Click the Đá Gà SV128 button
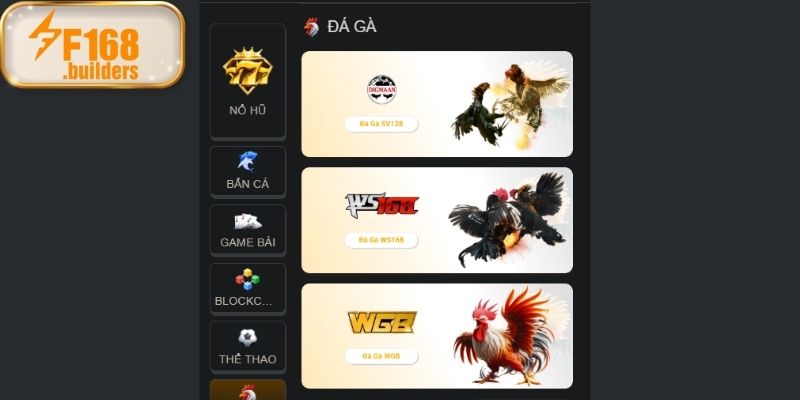 tap(381, 124)
